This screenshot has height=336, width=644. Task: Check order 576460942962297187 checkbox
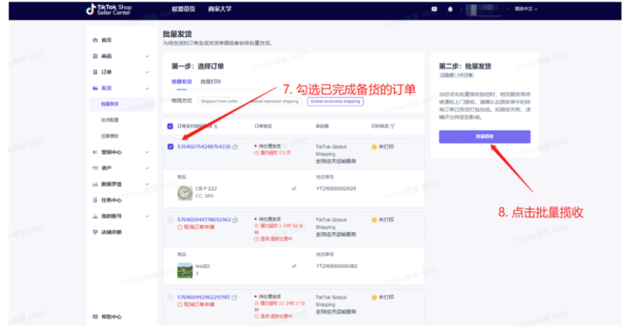tap(170, 297)
